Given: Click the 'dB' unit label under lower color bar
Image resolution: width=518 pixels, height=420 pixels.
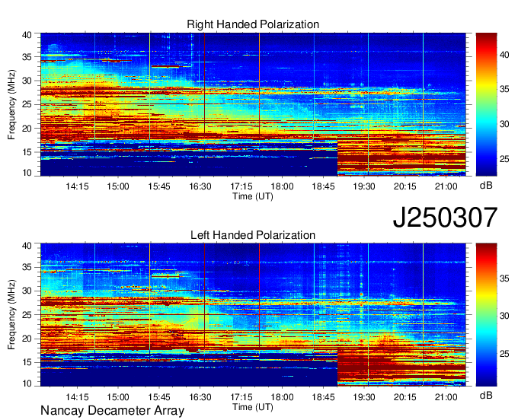Looking at the screenshot, I should tap(486, 395).
